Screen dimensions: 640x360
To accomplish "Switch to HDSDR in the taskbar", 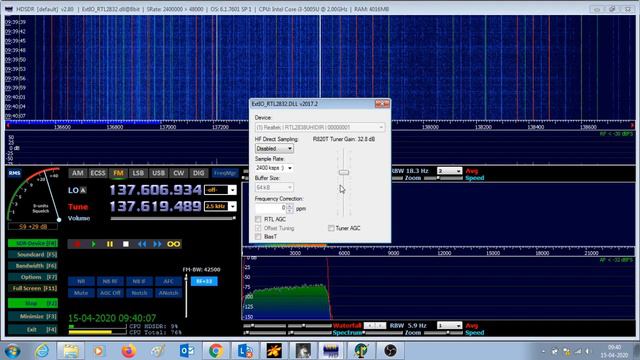I will [331, 351].
